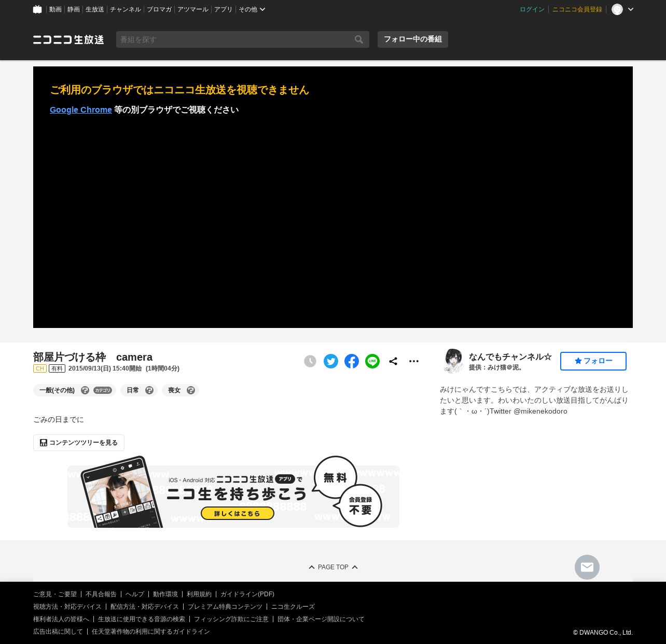Image resolution: width=666 pixels, height=644 pixels.
Task: Click the user avatar icon in header
Action: (x=617, y=9)
